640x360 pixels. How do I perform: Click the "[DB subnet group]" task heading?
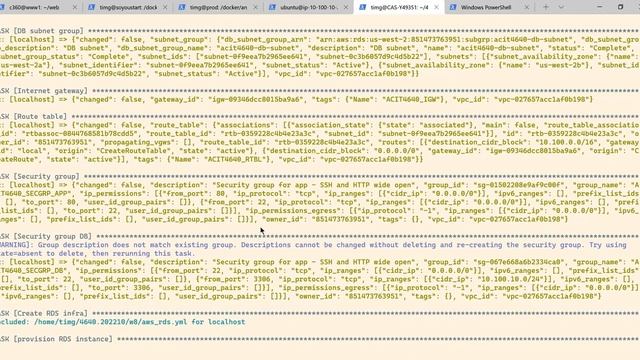(x=48, y=31)
